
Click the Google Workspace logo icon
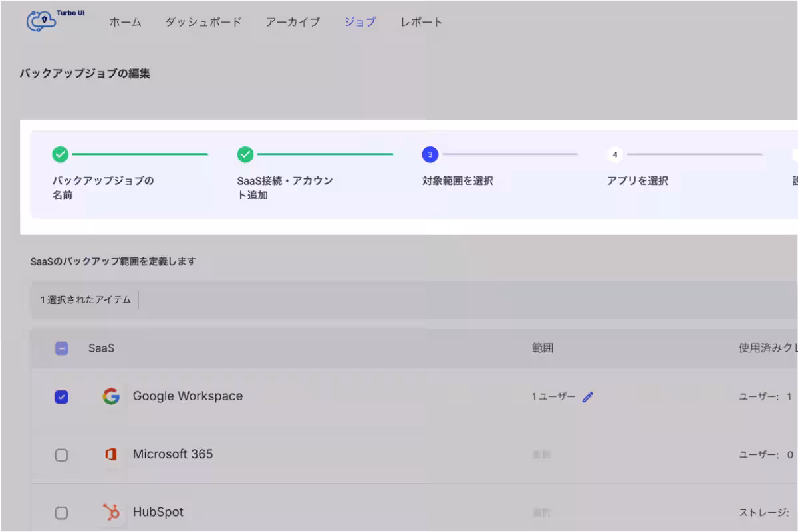(x=110, y=396)
